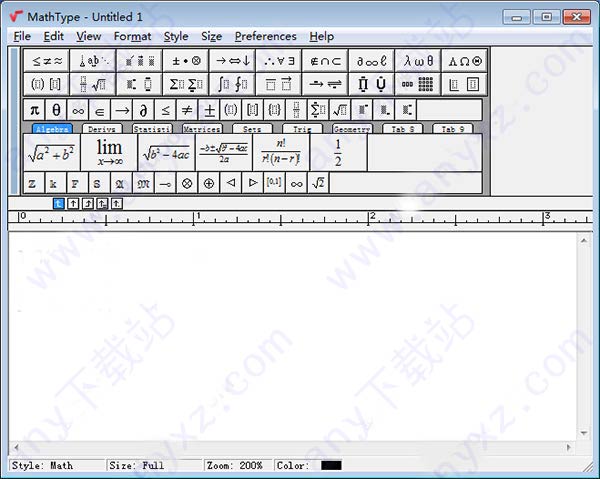600x479 pixels.
Task: Insert the curly braces template
Action: (x=275, y=110)
